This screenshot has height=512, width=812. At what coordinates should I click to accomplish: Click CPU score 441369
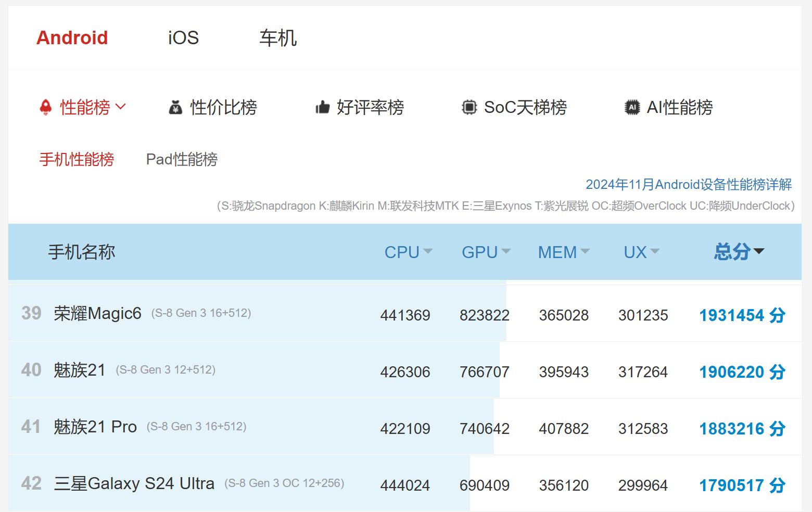point(405,315)
